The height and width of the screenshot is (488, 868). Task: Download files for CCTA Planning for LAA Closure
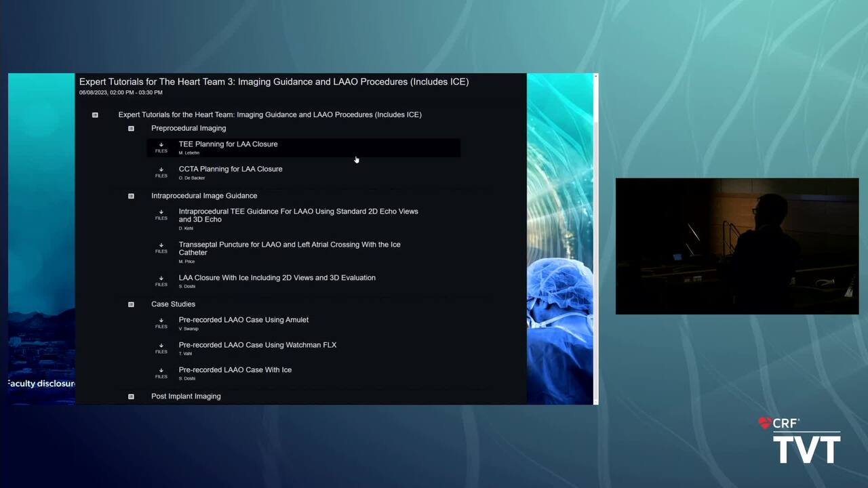coord(161,172)
